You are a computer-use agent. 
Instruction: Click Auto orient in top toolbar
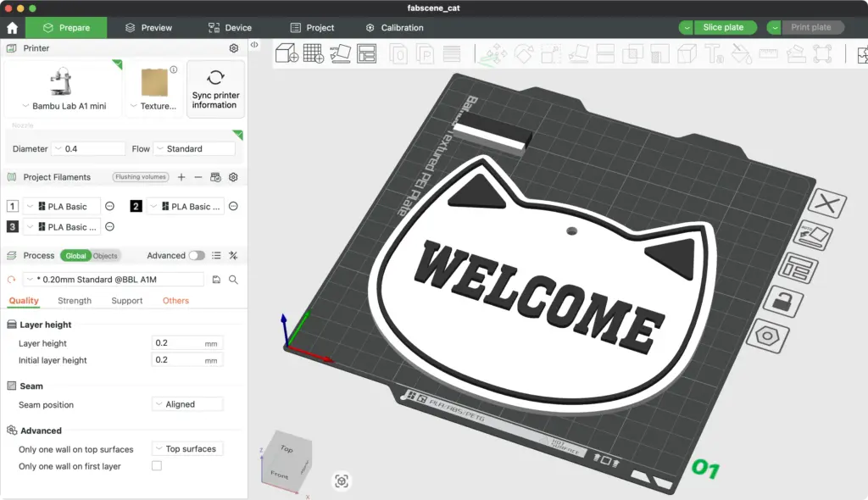click(340, 53)
